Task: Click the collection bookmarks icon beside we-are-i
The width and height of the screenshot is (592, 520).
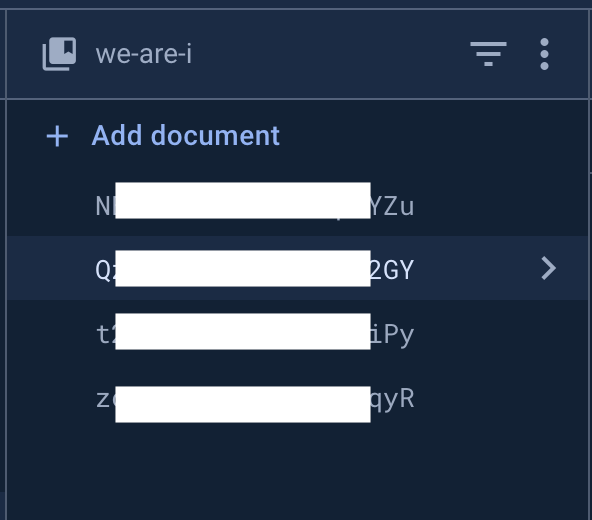Action: coord(59,54)
